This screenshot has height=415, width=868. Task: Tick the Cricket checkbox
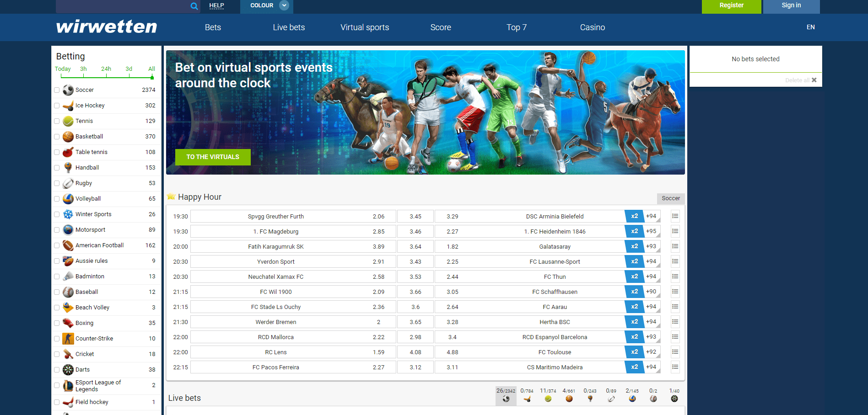click(57, 354)
